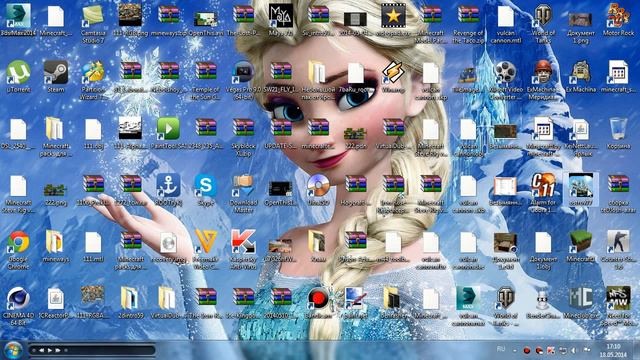
Task: Open the Motor Rock game shortcut
Action: pos(618,20)
